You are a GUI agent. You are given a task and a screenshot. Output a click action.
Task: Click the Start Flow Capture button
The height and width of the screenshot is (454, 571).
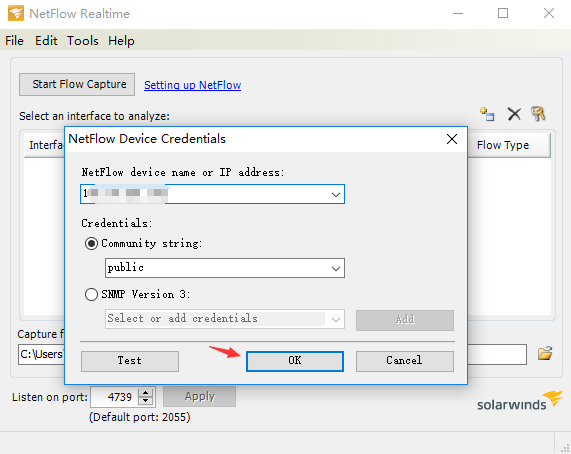[77, 84]
